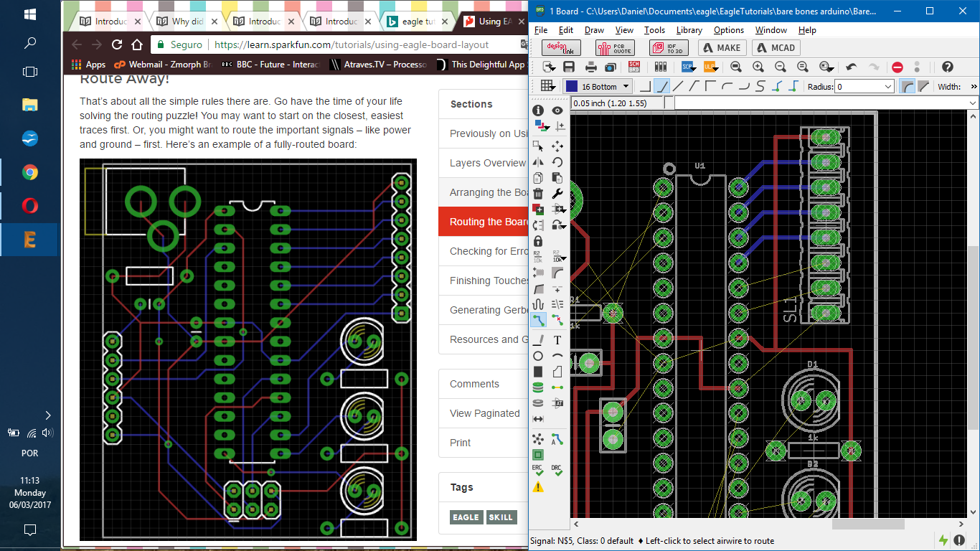
Task: Select the Ripup tool
Action: point(557,319)
